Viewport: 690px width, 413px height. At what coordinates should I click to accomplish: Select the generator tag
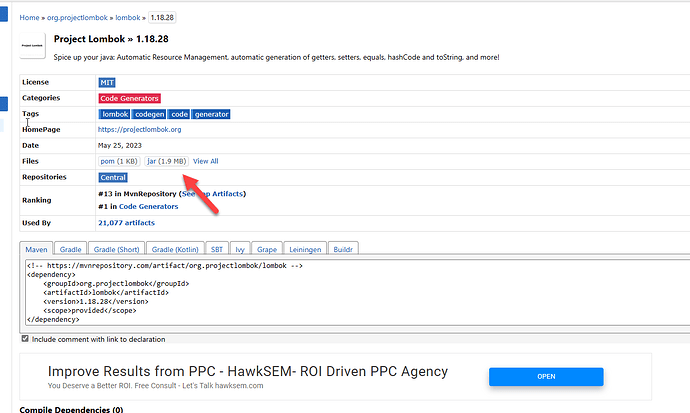211,114
